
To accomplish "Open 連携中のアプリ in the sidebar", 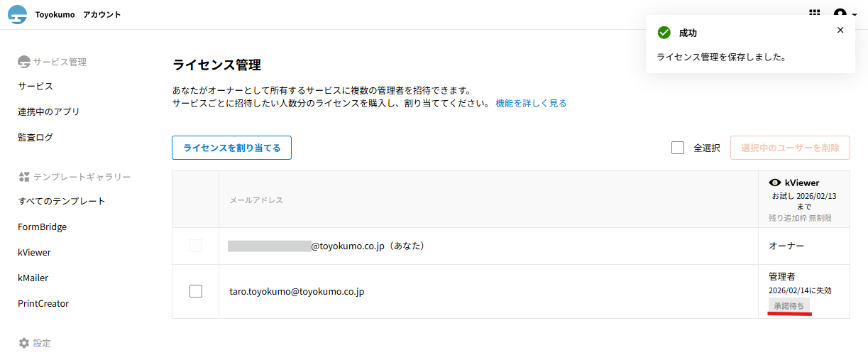I will pos(49,111).
